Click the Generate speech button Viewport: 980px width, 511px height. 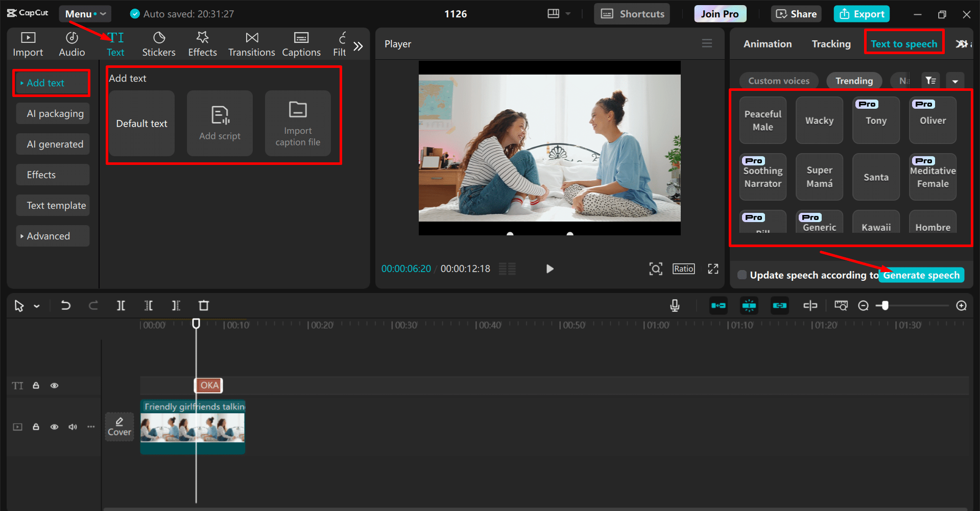[x=921, y=275]
